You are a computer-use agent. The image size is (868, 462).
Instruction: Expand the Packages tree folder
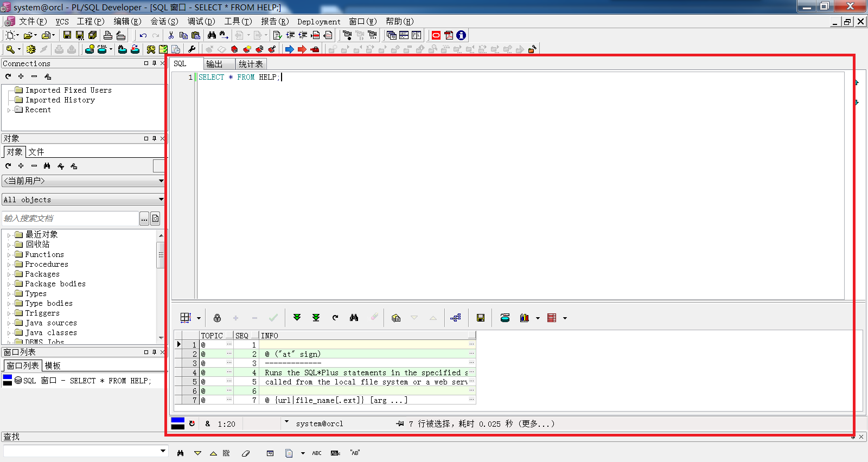[x=9, y=274]
